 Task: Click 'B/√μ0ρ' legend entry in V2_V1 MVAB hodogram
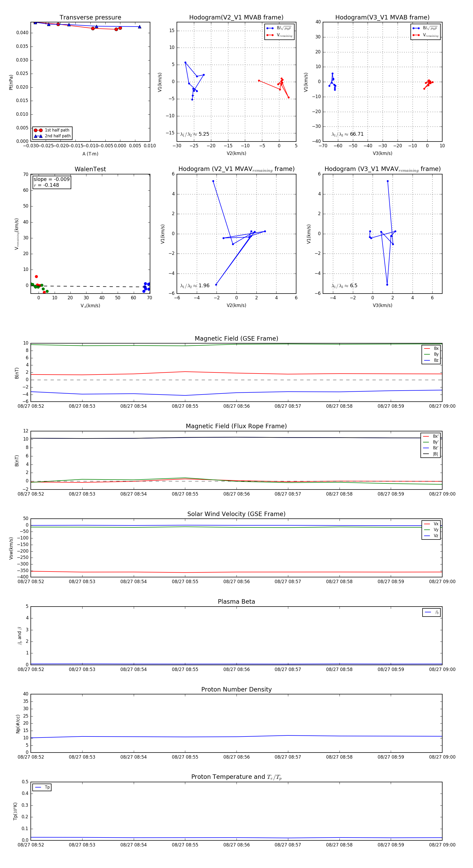[284, 28]
